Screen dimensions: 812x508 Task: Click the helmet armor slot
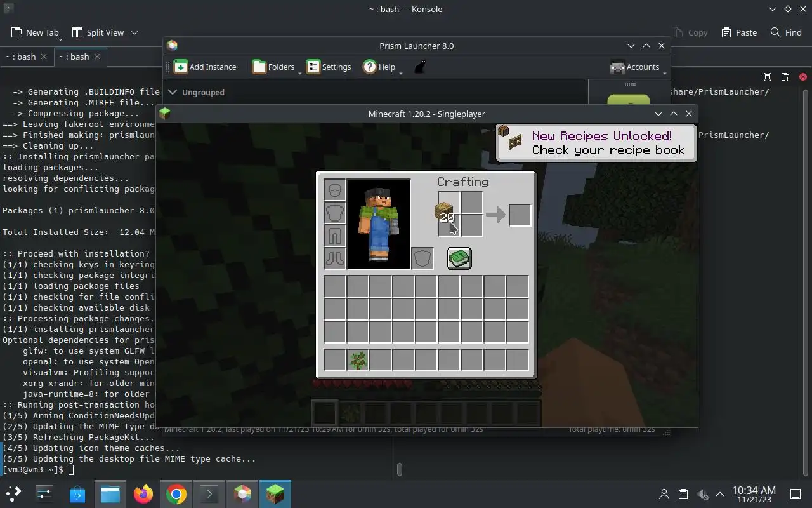tap(335, 190)
